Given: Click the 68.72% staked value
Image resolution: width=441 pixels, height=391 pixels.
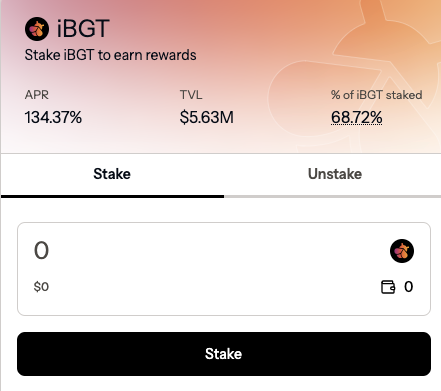Looking at the screenshot, I should [356, 117].
